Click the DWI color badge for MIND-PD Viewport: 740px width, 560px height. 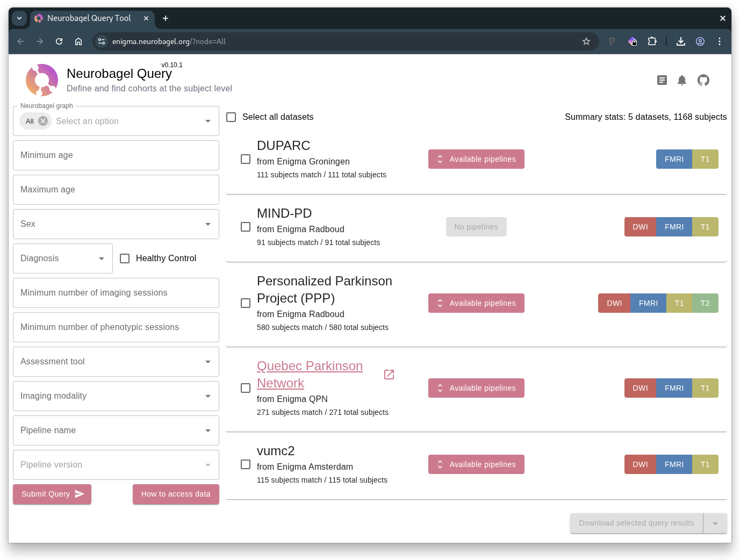[x=640, y=227]
